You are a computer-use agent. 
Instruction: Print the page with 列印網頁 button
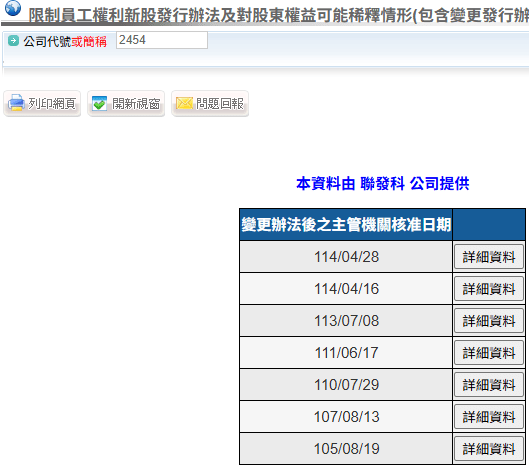(42, 104)
